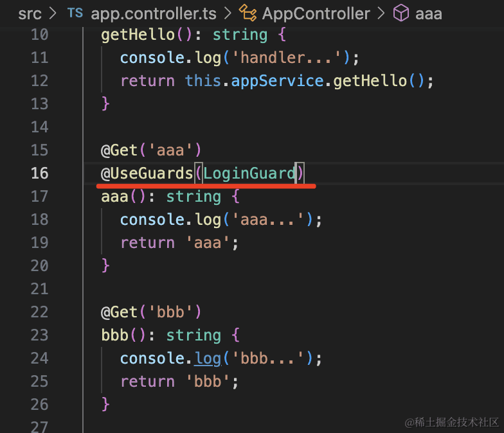Image resolution: width=504 pixels, height=433 pixels.
Task: Click the bbb method name on line 23
Action: click(x=115, y=335)
